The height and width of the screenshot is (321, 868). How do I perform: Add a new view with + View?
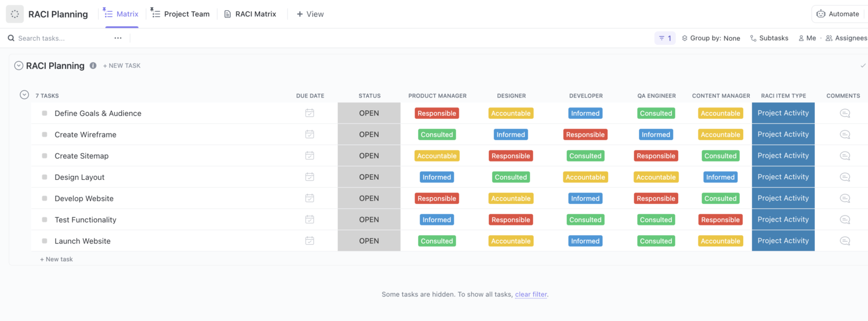click(x=310, y=14)
